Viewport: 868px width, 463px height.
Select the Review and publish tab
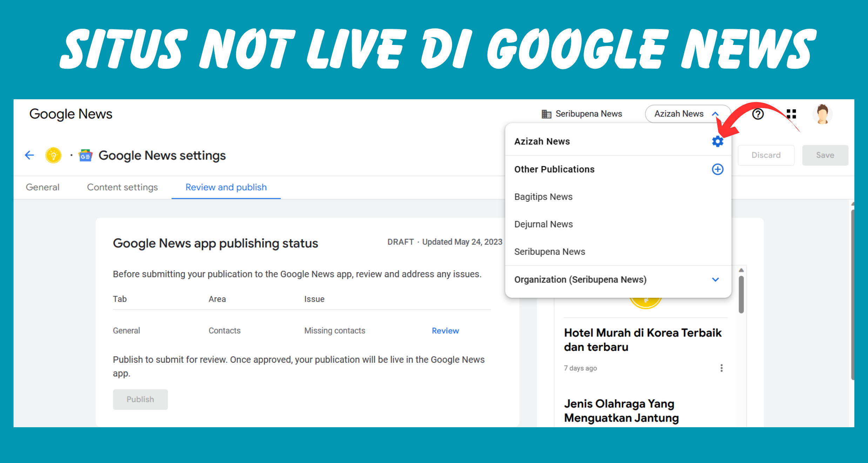coord(226,187)
